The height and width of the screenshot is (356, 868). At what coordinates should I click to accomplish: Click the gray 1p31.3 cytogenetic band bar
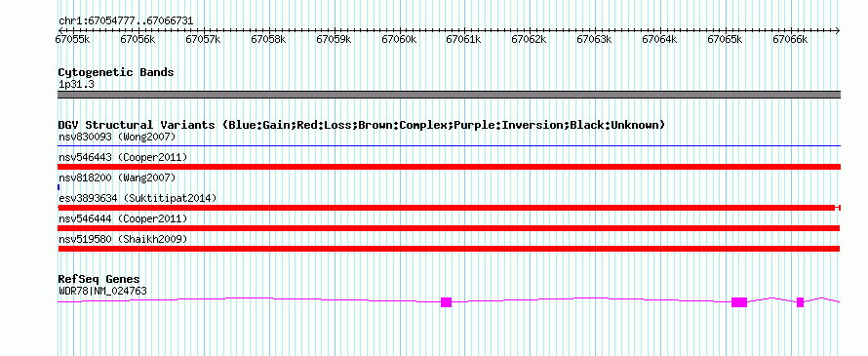click(x=449, y=95)
